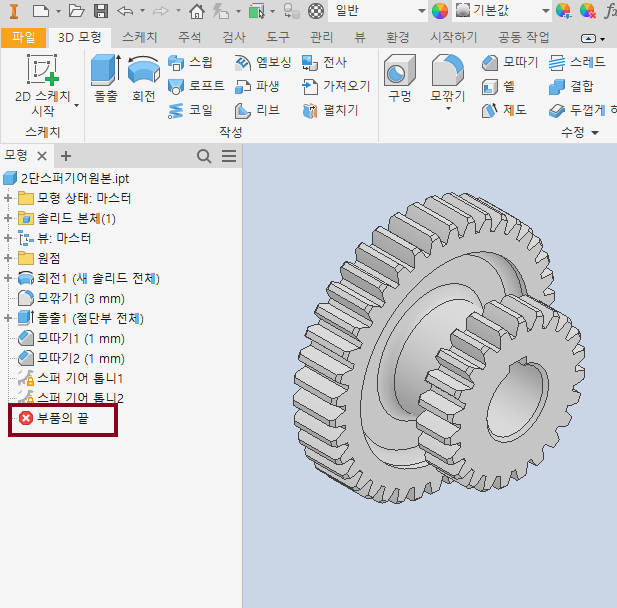This screenshot has height=608, width=617.
Task: Click the New file icon
Action: [x=41, y=11]
